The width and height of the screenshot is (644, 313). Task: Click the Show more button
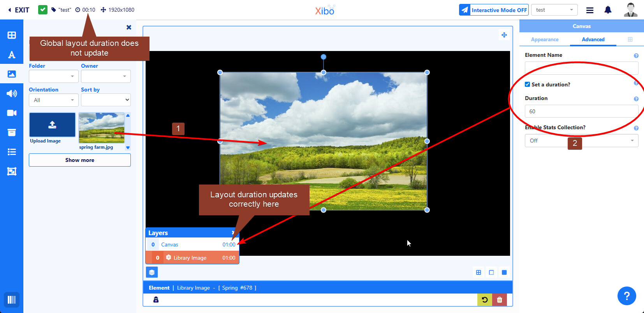(80, 160)
